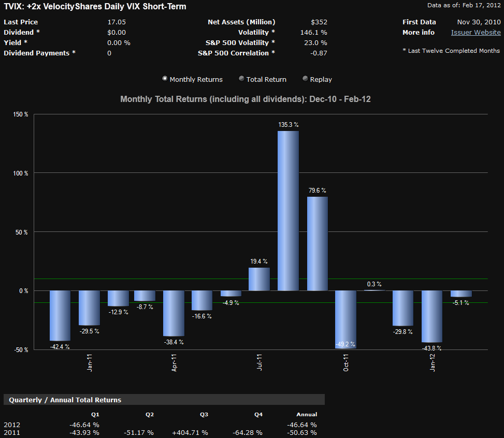Select the Apr-11 x-axis label
The height and width of the screenshot is (438, 504).
click(x=174, y=363)
